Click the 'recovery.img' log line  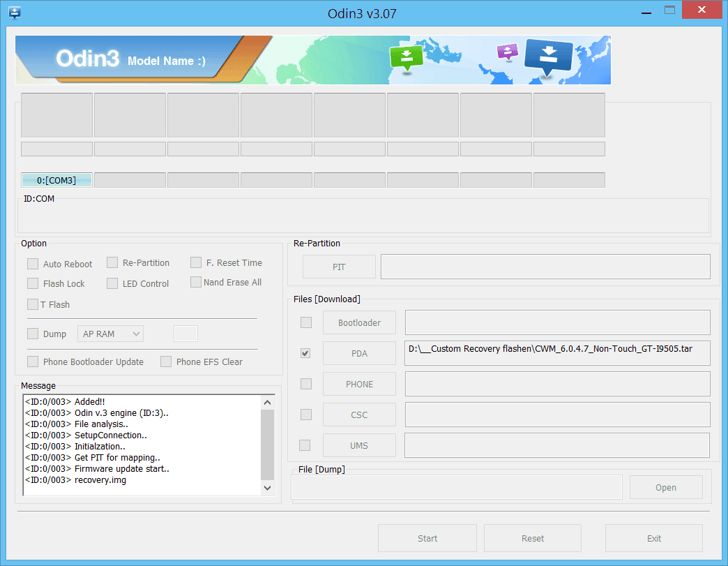coord(76,479)
